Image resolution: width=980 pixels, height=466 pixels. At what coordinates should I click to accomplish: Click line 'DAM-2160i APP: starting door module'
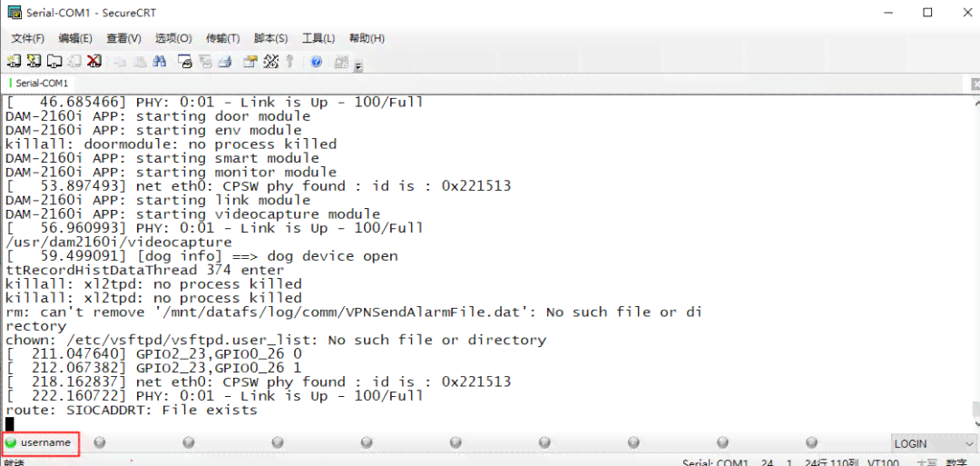coord(158,116)
